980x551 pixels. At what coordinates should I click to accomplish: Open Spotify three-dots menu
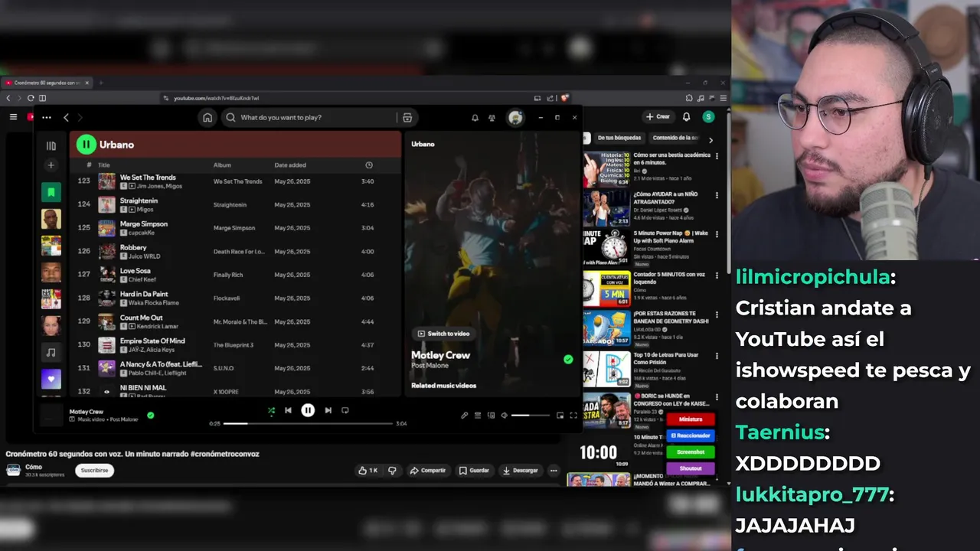(x=47, y=117)
